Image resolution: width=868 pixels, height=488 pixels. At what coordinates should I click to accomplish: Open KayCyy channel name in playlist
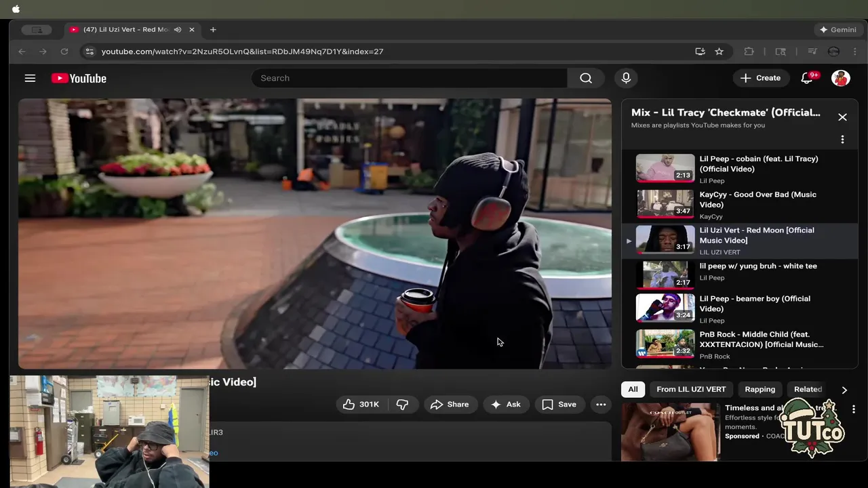click(x=711, y=217)
